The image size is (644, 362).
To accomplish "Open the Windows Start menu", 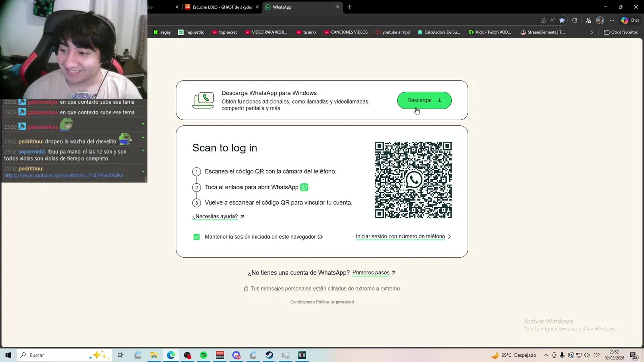I will point(8,355).
